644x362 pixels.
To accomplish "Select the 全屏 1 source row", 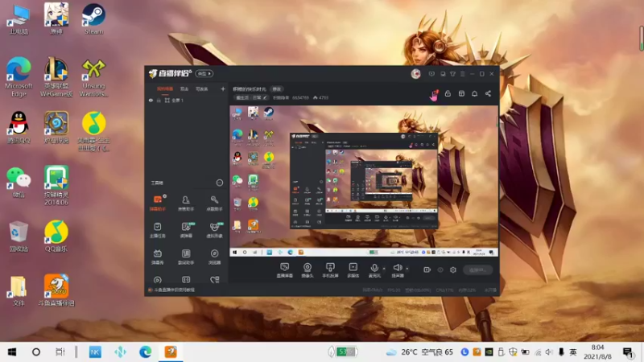I will tap(187, 100).
